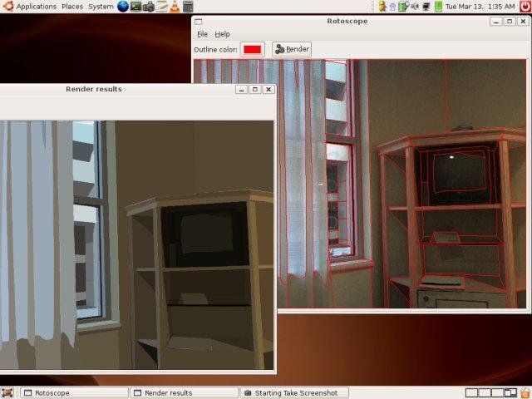Click the red power shutdown button
This screenshot has width=532, height=399.
point(525,7)
